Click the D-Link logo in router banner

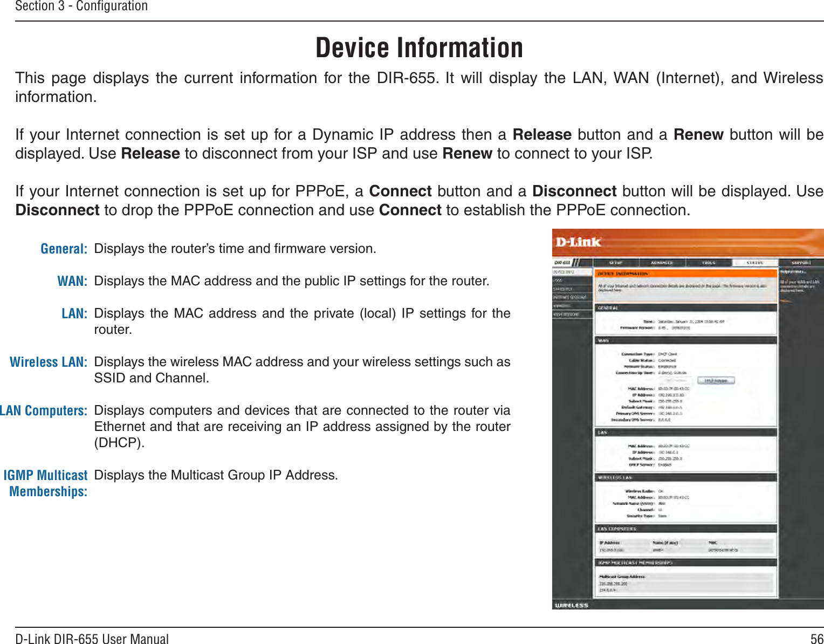point(578,242)
